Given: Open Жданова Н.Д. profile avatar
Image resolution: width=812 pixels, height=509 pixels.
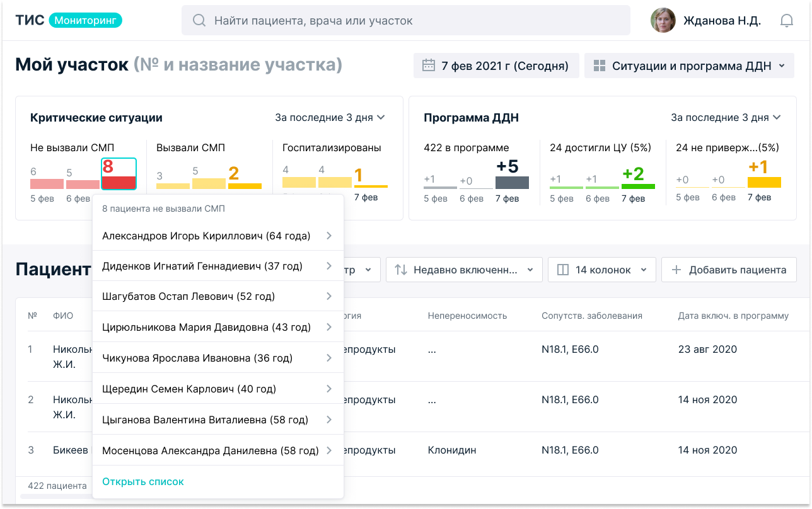Looking at the screenshot, I should point(663,21).
